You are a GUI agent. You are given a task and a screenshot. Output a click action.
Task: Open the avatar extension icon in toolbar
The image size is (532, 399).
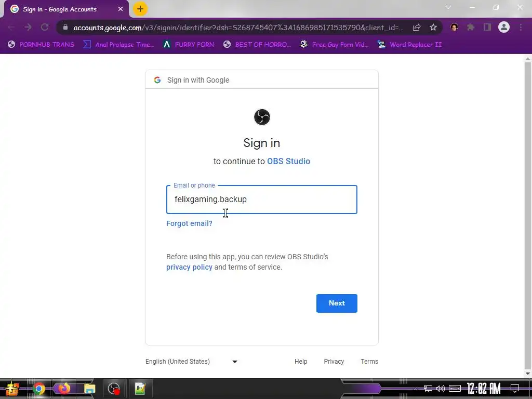click(x=454, y=27)
